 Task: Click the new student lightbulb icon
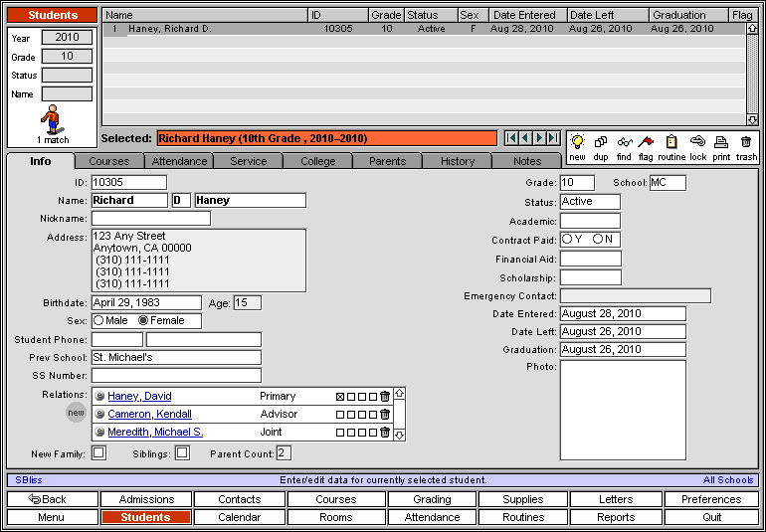point(577,142)
